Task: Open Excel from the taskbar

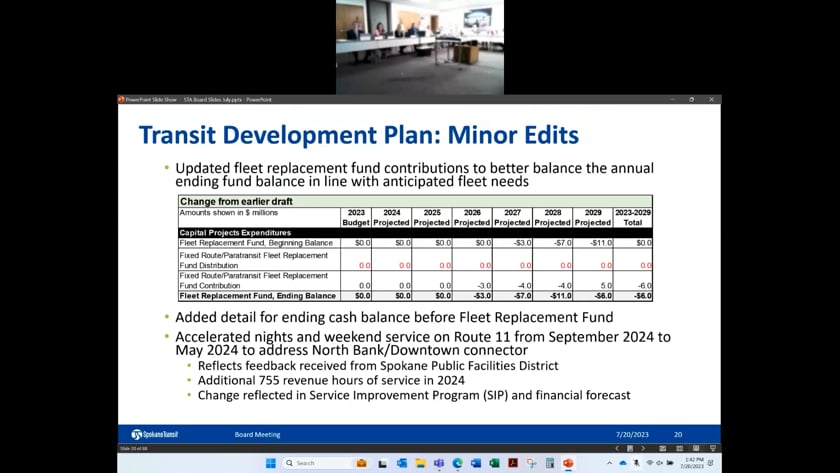Action: click(494, 463)
